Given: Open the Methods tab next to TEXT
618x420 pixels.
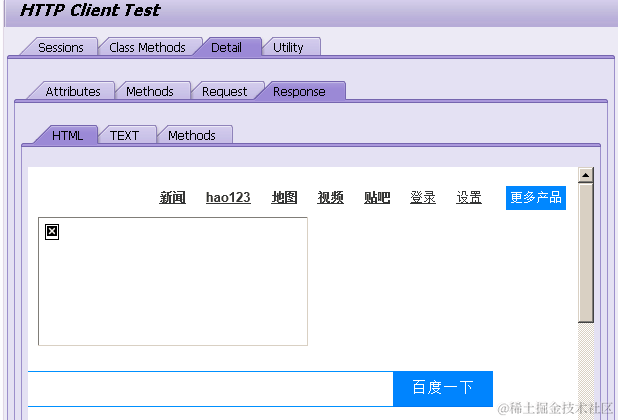Looking at the screenshot, I should 192,136.
